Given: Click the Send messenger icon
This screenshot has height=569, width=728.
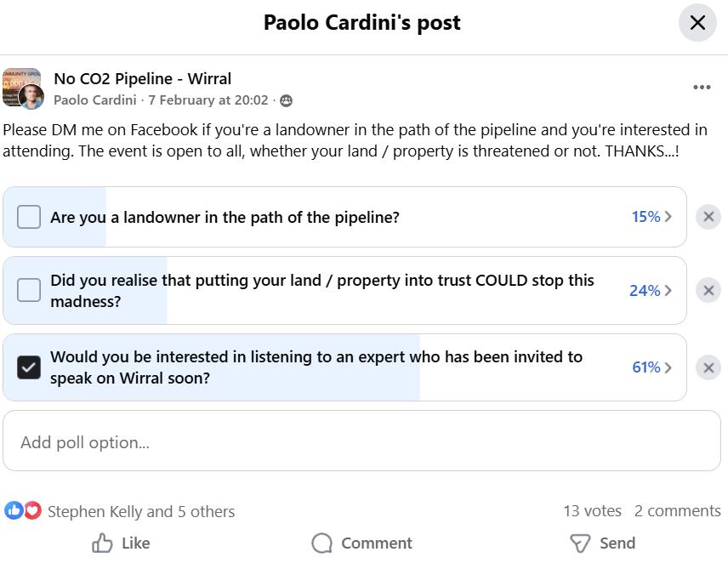Looking at the screenshot, I should pyautogui.click(x=580, y=543).
